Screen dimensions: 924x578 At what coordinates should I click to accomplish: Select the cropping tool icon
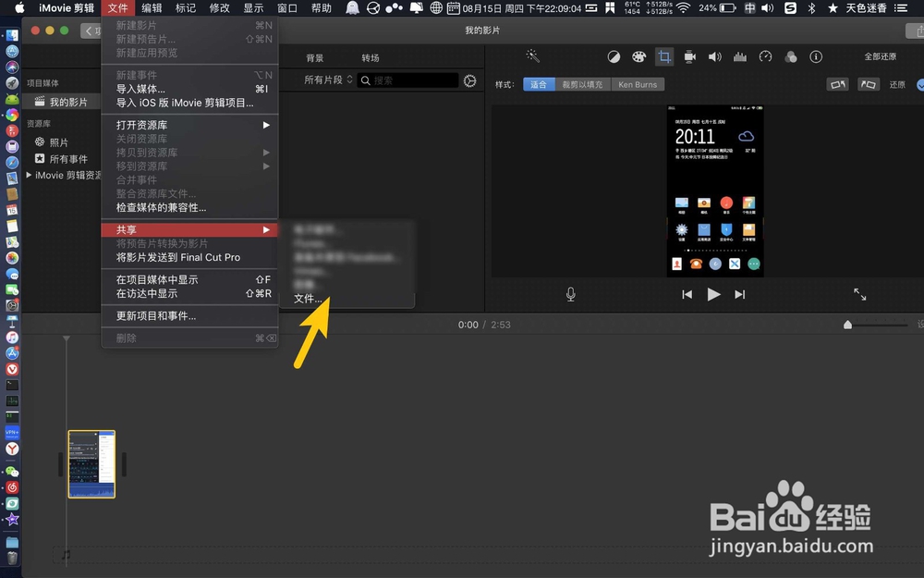click(664, 56)
